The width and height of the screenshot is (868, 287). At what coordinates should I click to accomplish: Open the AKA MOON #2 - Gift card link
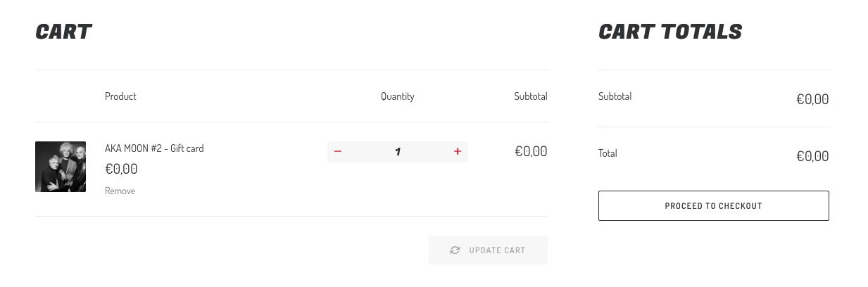154,148
